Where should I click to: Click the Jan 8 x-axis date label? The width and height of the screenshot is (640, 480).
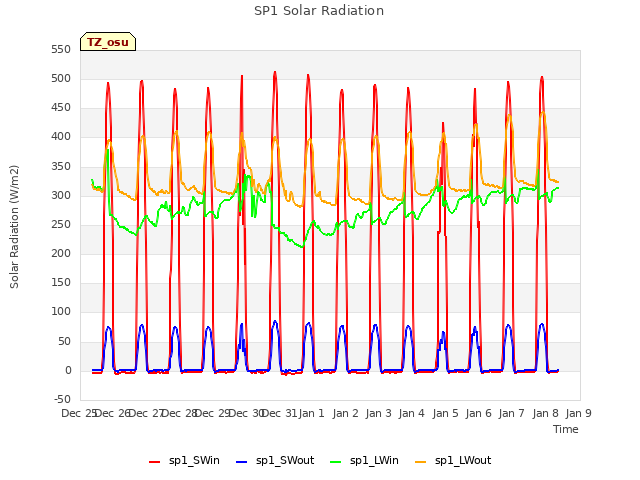point(545,413)
